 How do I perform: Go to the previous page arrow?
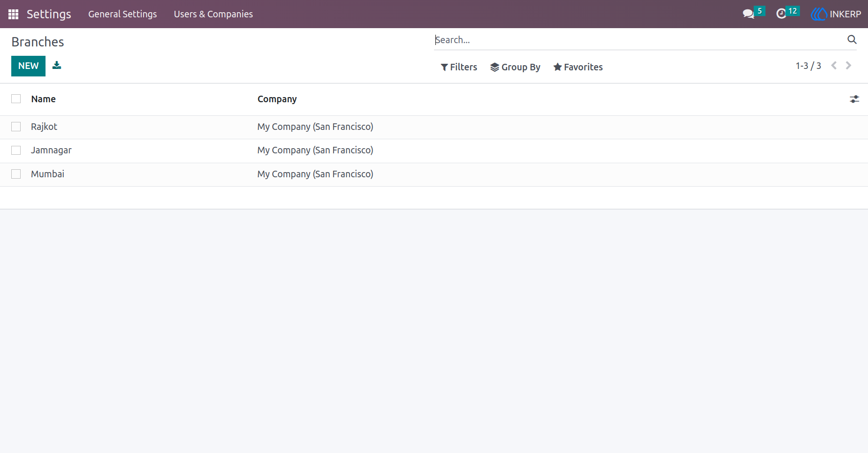coord(834,66)
